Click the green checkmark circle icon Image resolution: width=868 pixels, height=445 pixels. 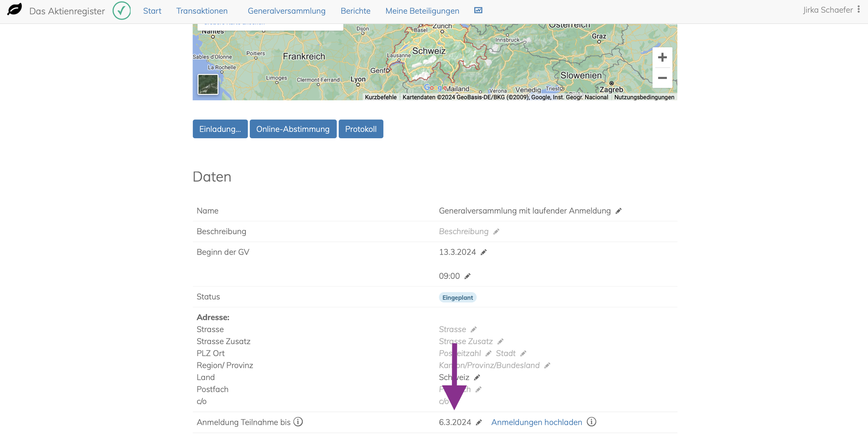[122, 10]
